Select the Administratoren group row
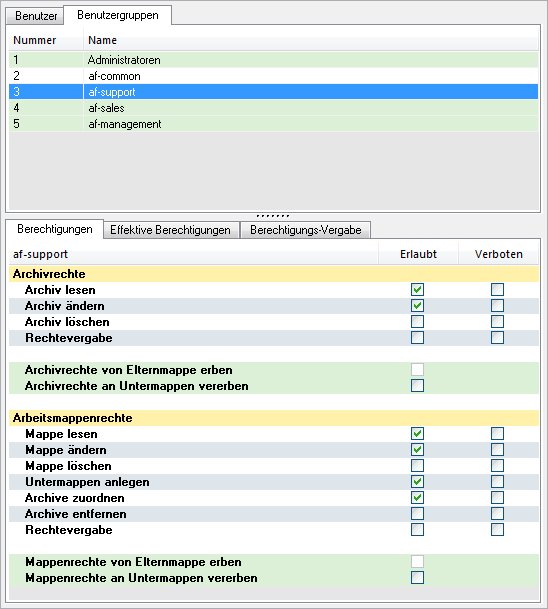The image size is (548, 609). click(274, 60)
